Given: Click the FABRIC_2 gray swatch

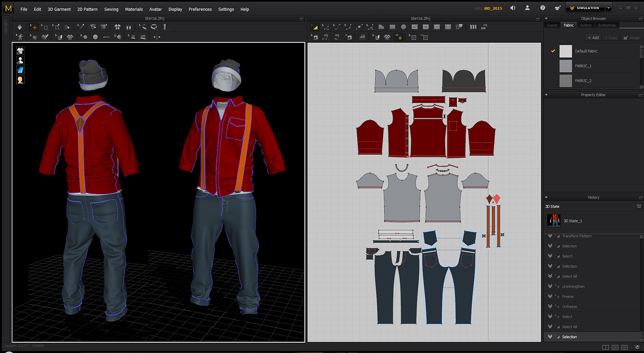Looking at the screenshot, I should pos(566,80).
